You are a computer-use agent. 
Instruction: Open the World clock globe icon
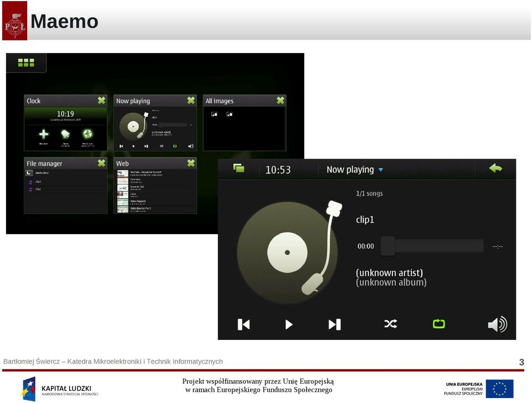click(x=88, y=134)
